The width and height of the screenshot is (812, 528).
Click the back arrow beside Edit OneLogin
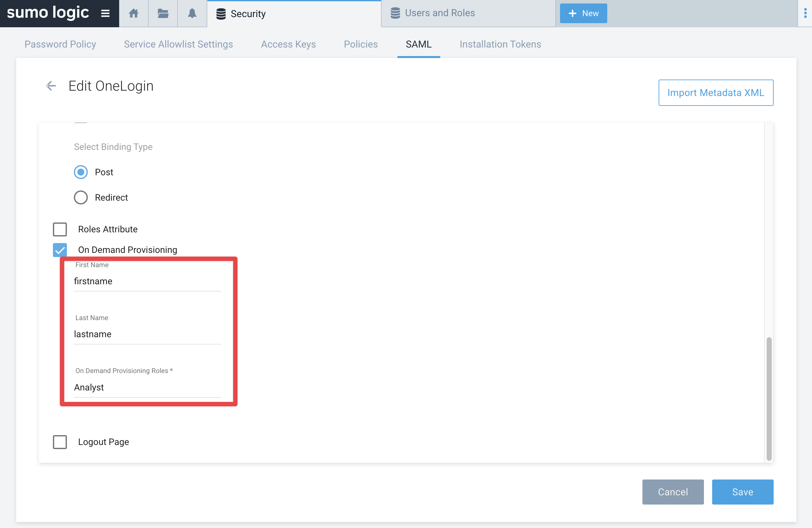pyautogui.click(x=51, y=86)
